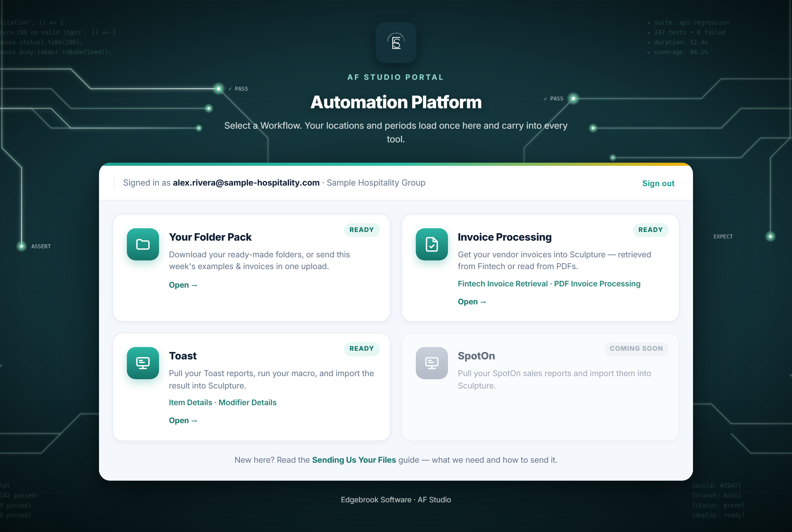The width and height of the screenshot is (792, 532).
Task: Click the SpotOn card title
Action: click(476, 356)
